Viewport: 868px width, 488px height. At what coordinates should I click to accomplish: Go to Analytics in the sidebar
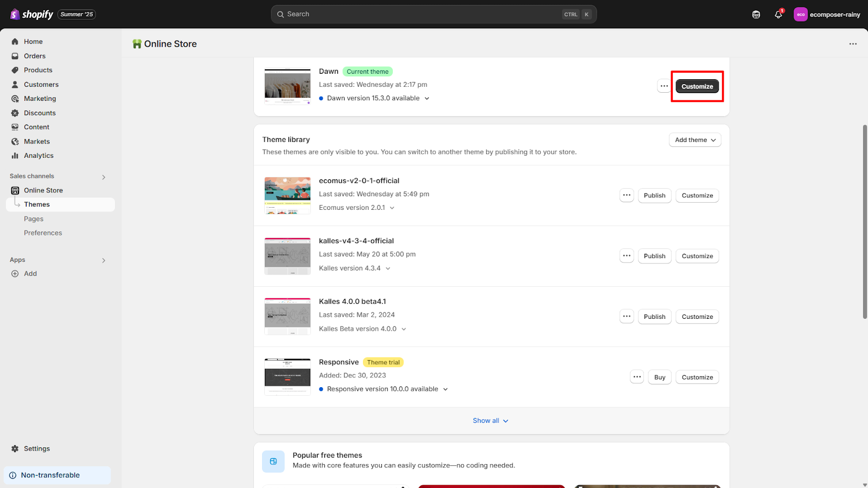[x=39, y=156]
